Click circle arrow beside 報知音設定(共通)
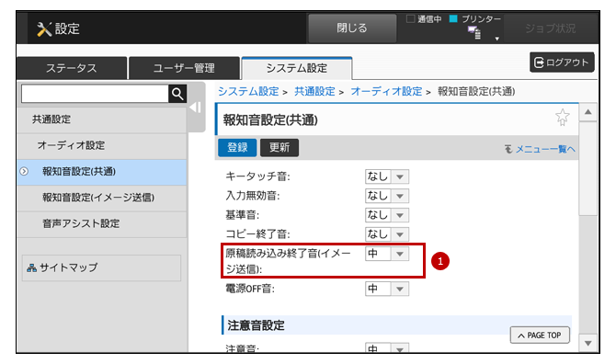 click(24, 172)
